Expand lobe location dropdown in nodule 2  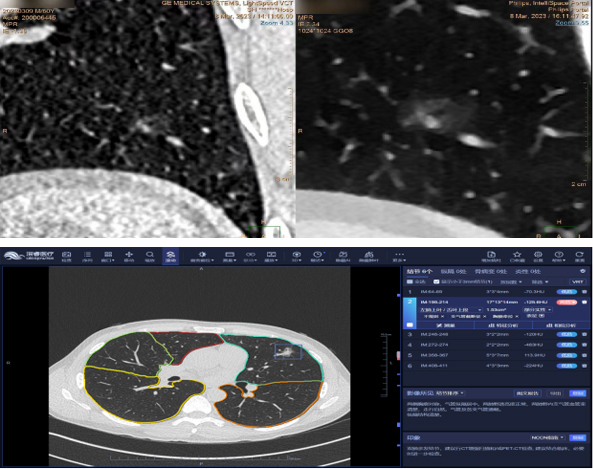(451, 310)
